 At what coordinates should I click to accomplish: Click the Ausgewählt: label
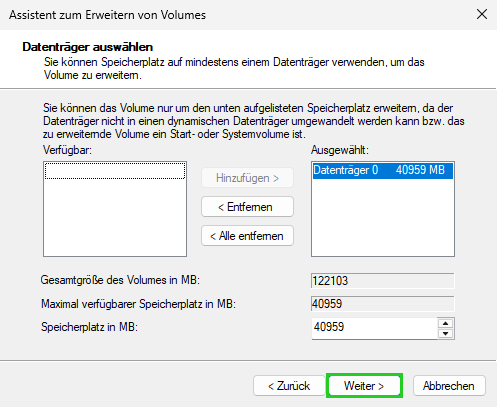click(340, 150)
